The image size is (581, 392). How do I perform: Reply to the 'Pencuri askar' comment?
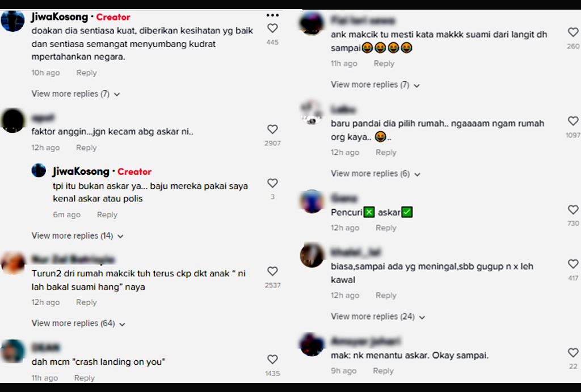(x=386, y=227)
